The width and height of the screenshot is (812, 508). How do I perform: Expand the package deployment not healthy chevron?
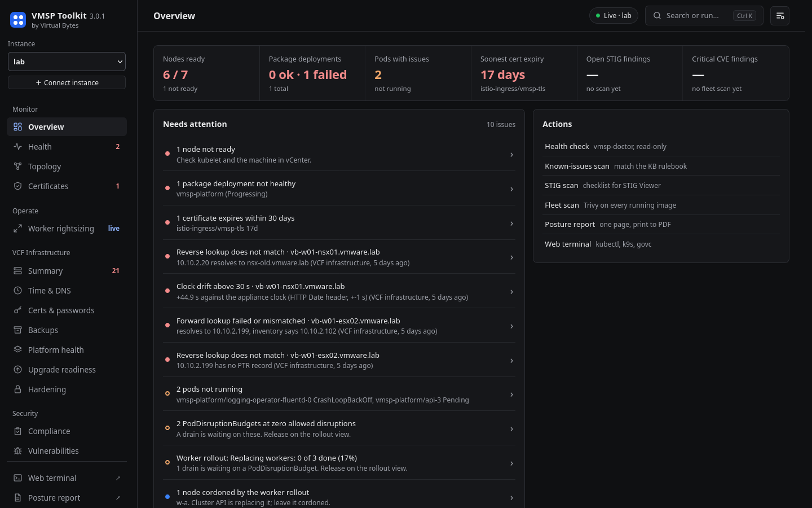tap(511, 189)
